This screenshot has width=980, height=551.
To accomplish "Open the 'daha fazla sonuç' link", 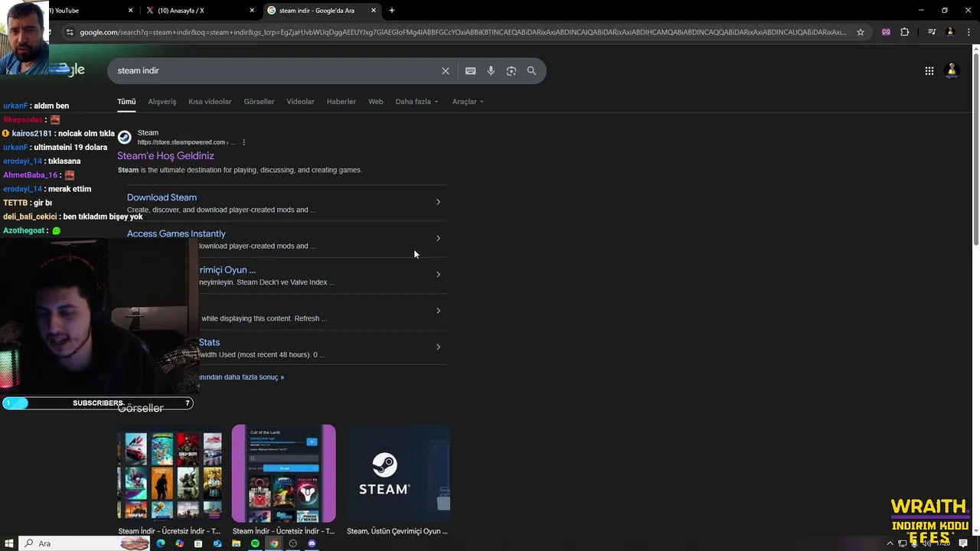I will [x=241, y=377].
